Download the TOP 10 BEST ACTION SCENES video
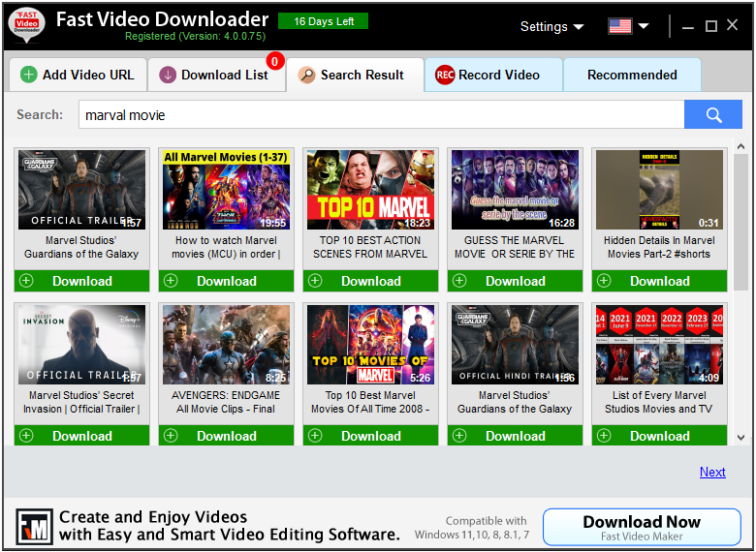The image size is (756, 552). 370,281
